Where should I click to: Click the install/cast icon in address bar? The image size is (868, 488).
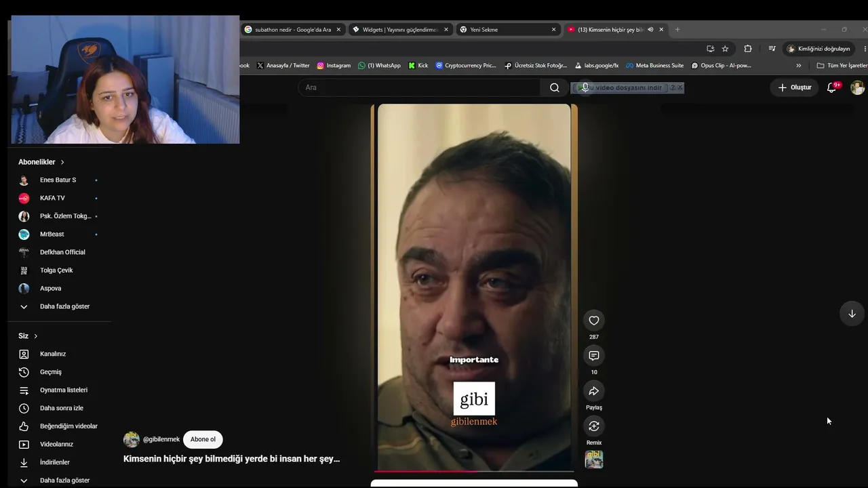(710, 49)
